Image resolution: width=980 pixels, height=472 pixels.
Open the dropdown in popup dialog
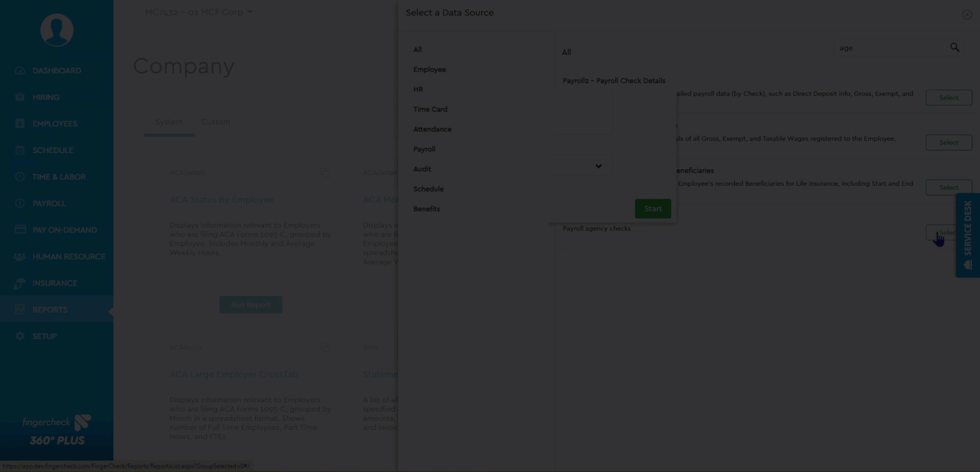[x=598, y=166]
